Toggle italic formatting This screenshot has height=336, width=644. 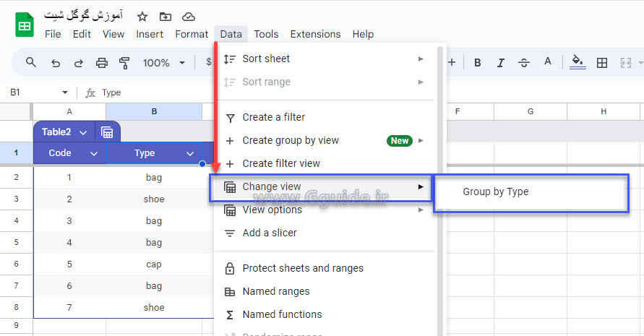[x=500, y=62]
